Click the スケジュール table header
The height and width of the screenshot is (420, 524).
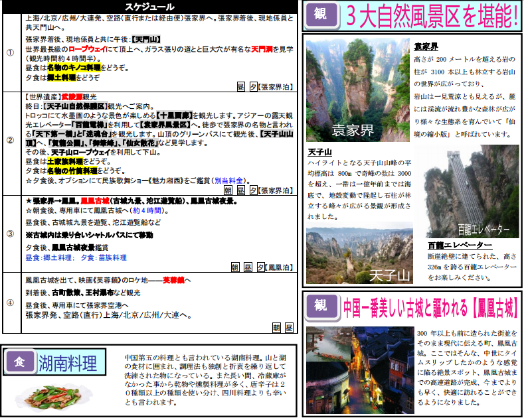tap(149, 7)
